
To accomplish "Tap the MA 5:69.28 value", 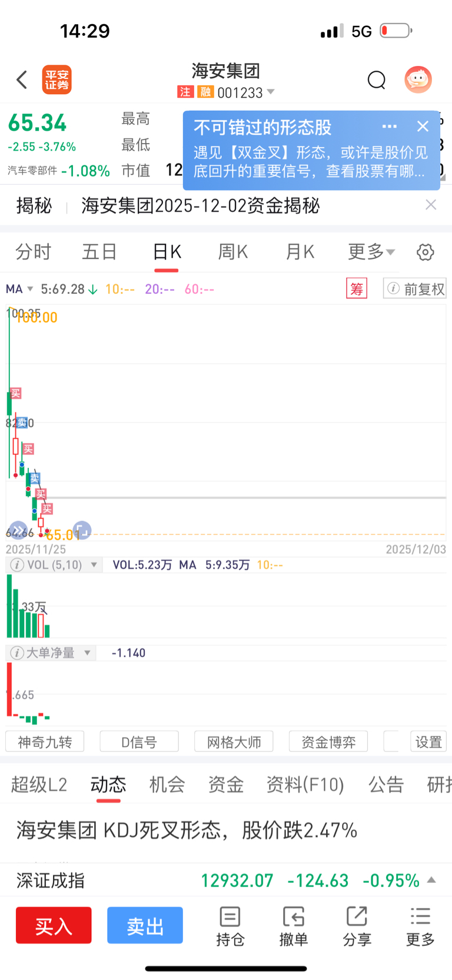I will (63, 289).
